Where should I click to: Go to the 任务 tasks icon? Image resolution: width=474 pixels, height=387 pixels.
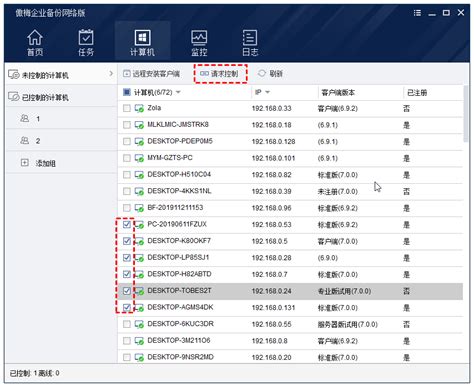tap(86, 38)
